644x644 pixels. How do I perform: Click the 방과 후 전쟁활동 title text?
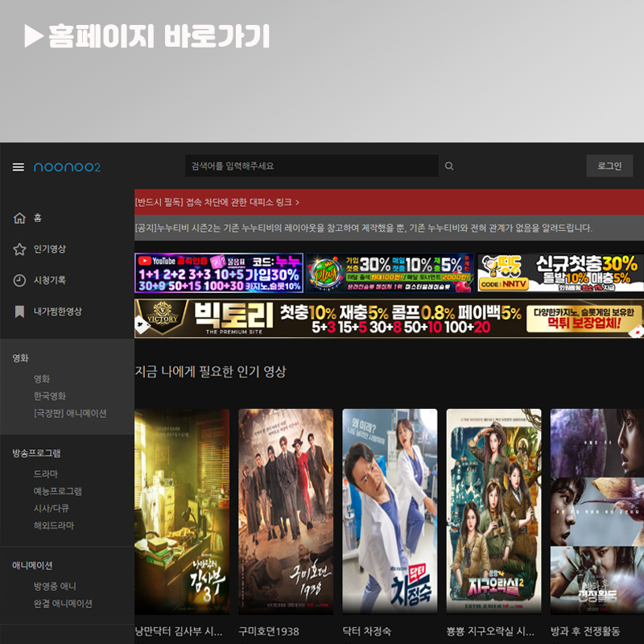(585, 631)
